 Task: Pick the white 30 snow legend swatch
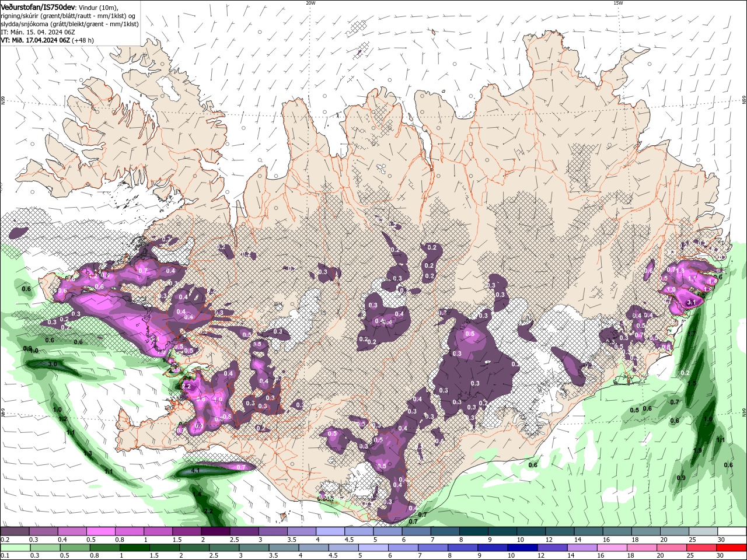pyautogui.click(x=732, y=531)
